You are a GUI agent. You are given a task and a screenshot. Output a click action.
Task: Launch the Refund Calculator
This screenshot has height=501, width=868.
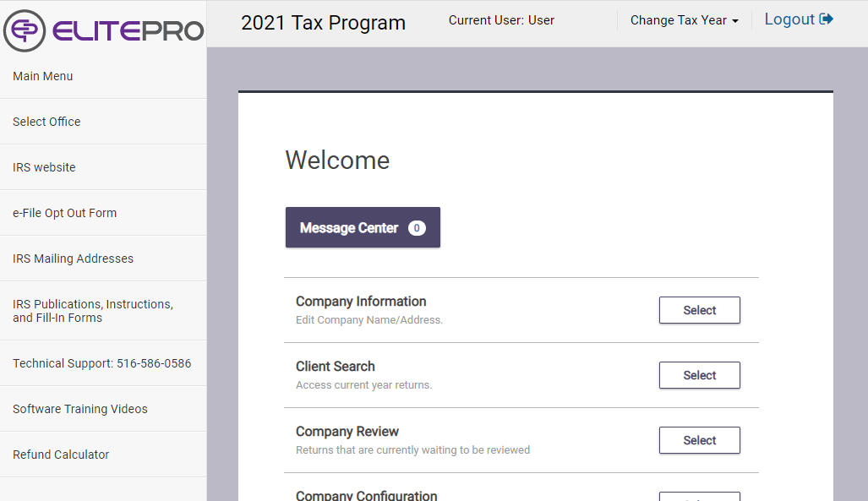tap(61, 455)
